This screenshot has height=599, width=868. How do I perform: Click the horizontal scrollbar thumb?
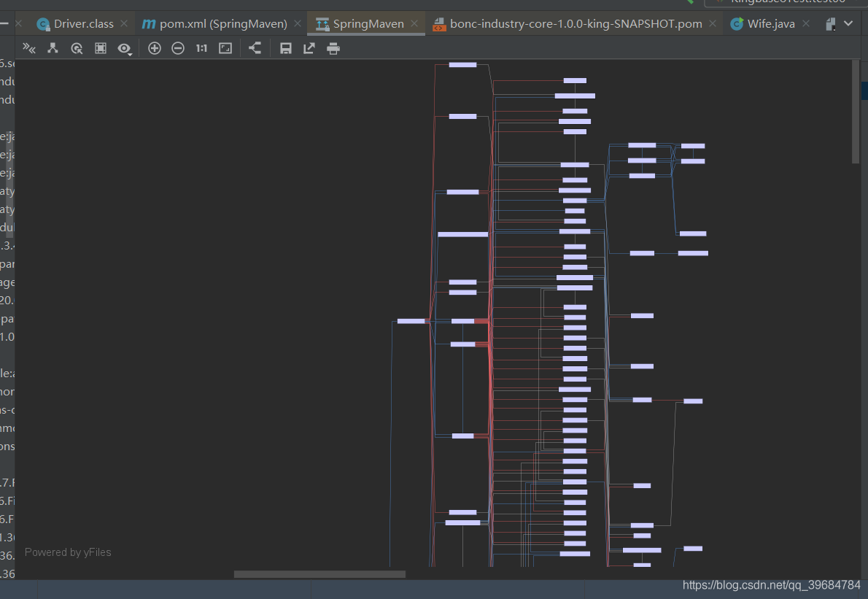319,574
